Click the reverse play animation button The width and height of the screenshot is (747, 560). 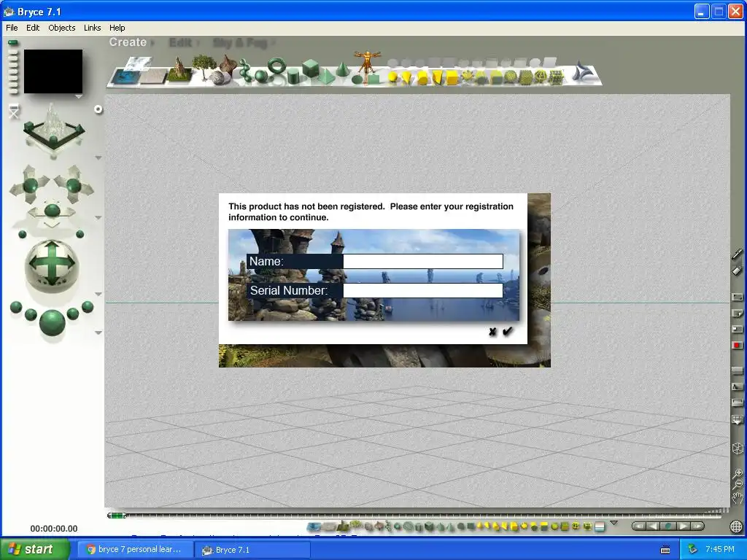(x=653, y=526)
